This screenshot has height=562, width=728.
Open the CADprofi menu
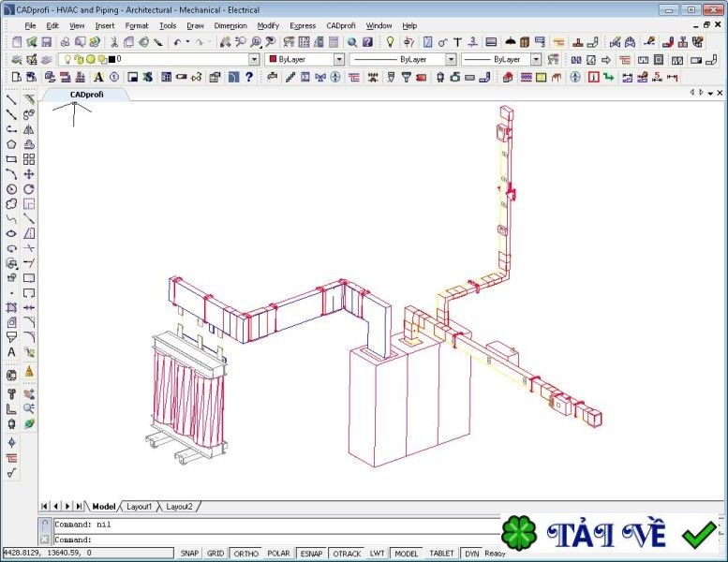[x=341, y=25]
